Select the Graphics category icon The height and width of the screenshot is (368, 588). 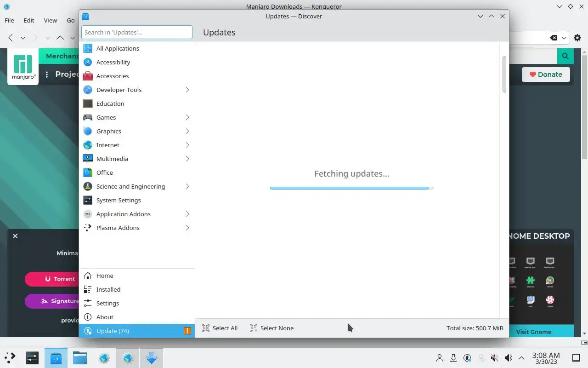point(88,131)
